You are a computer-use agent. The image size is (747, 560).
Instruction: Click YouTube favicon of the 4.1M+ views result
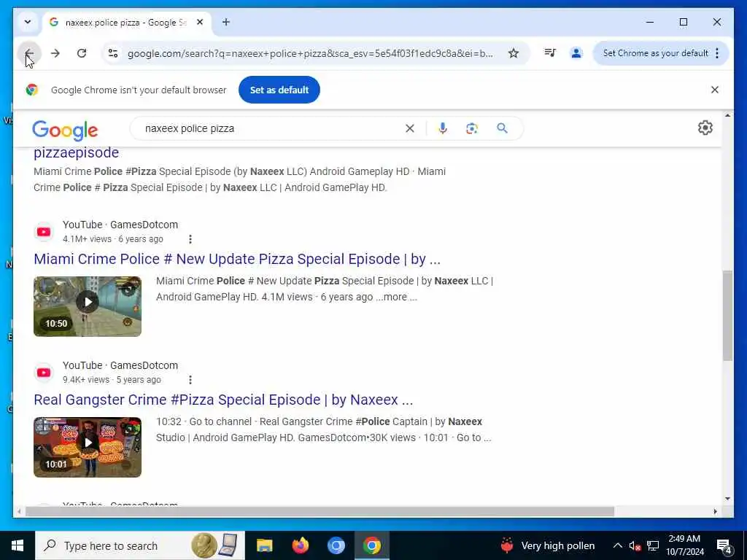click(x=44, y=232)
